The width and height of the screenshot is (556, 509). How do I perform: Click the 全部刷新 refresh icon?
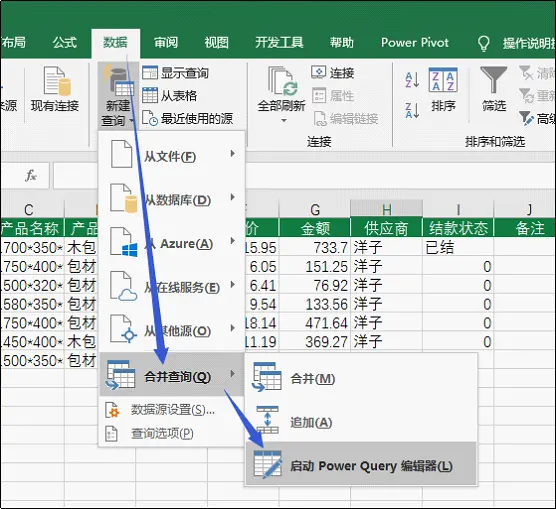pos(283,82)
